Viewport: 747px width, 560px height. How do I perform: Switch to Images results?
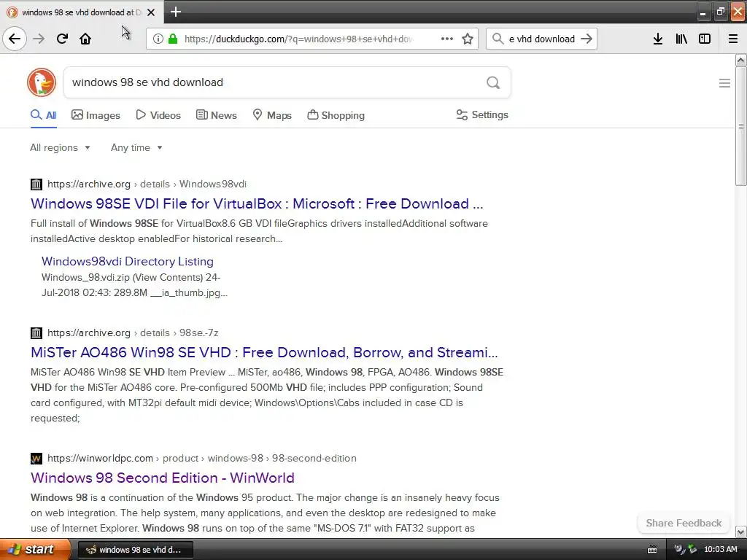click(x=96, y=115)
